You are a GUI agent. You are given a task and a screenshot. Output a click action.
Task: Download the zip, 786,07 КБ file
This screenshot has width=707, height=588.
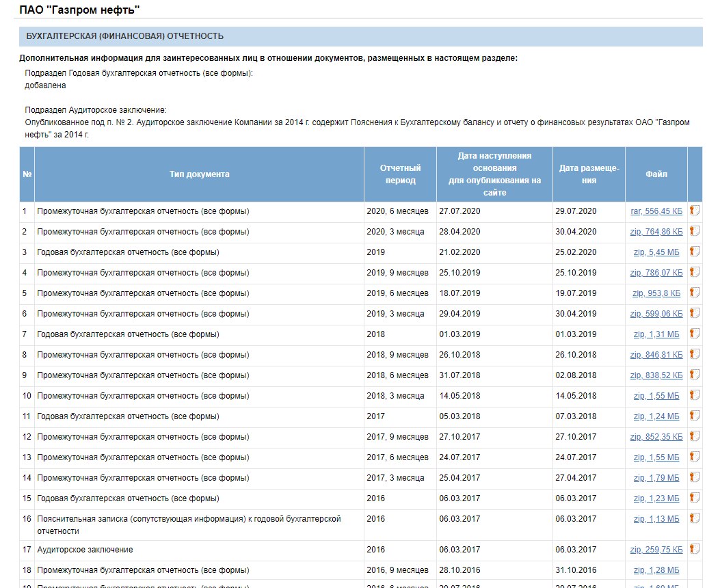pos(656,273)
